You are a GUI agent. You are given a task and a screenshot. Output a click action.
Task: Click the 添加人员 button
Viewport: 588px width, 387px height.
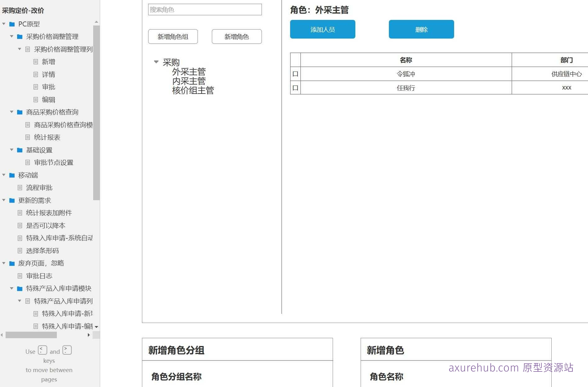[322, 29]
